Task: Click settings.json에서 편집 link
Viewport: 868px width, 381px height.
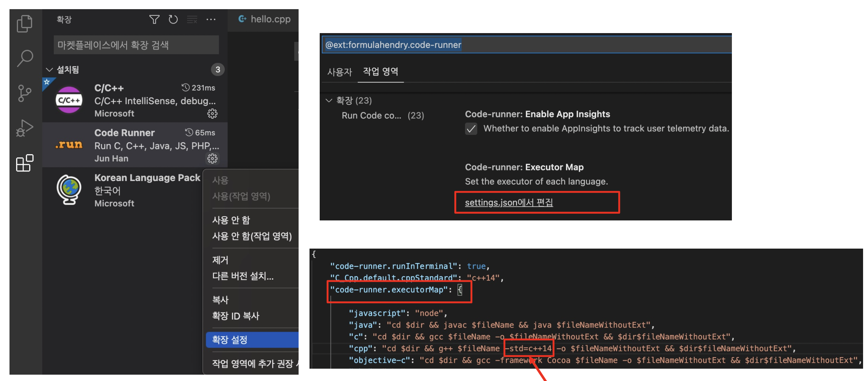Action: pos(509,202)
